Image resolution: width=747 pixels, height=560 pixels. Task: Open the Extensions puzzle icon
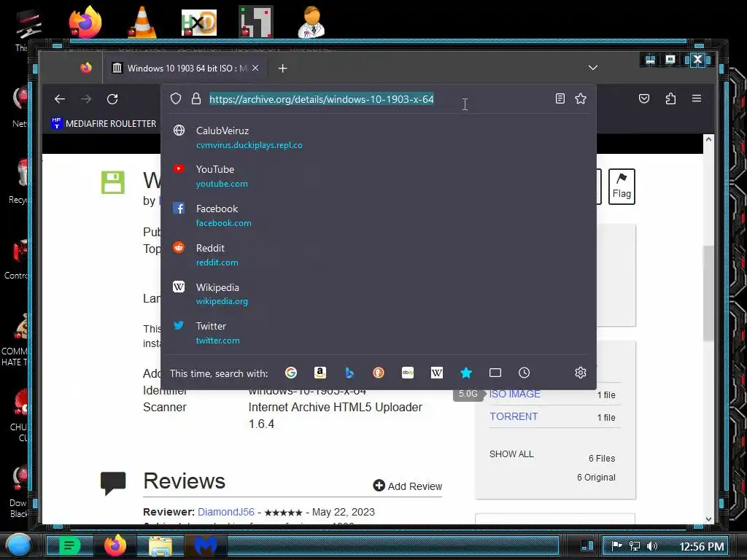click(x=670, y=98)
